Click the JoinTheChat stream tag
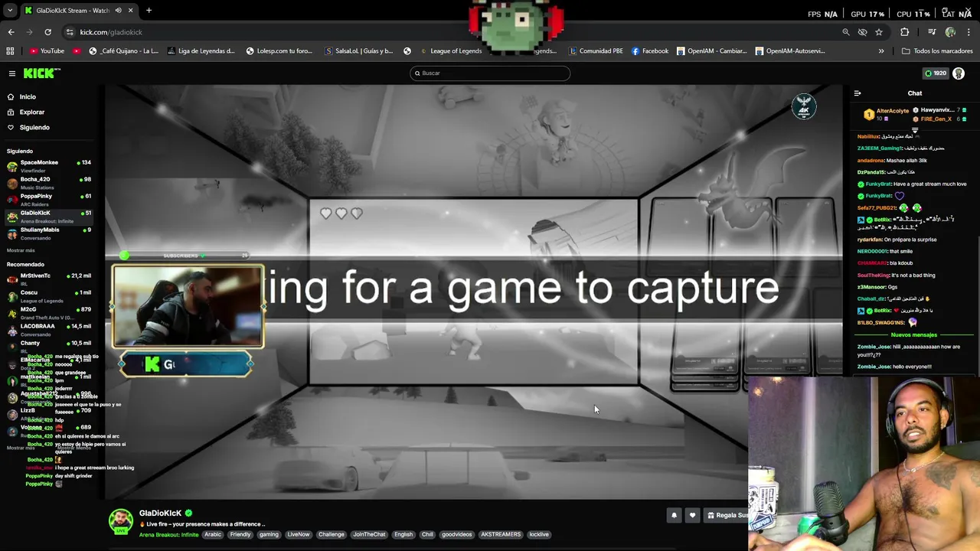Screen dimensions: 980x551 click(369, 535)
